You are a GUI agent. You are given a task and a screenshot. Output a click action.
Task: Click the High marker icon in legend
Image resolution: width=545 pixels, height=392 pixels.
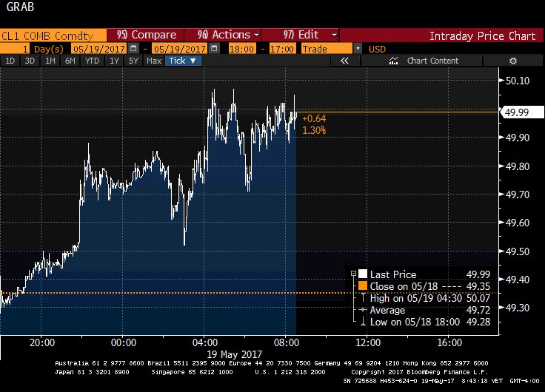(x=362, y=298)
